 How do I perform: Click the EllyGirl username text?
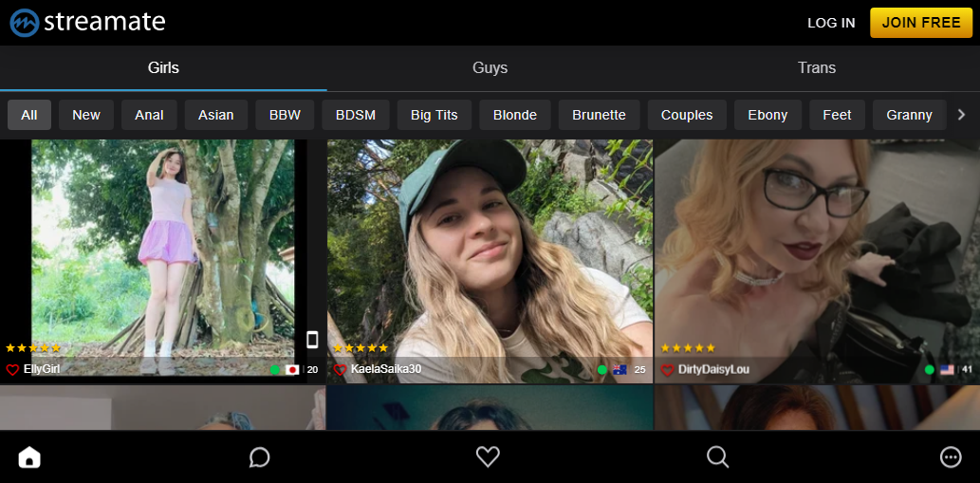[x=42, y=369]
